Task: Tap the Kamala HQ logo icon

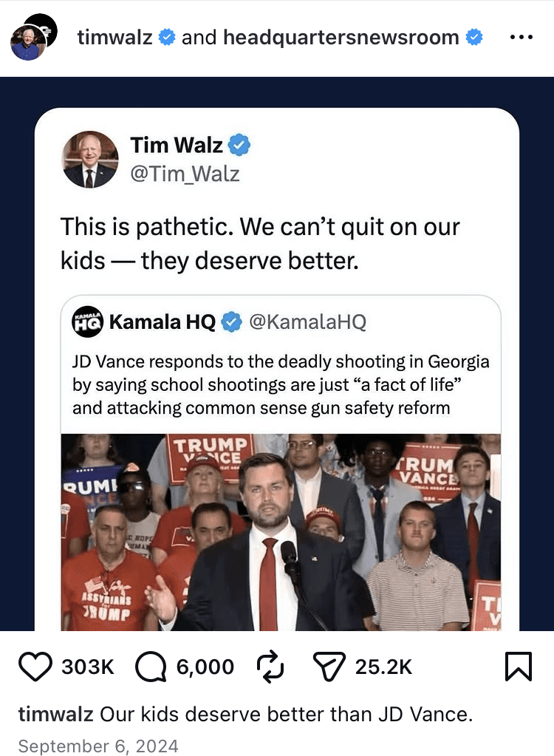Action: [x=87, y=321]
